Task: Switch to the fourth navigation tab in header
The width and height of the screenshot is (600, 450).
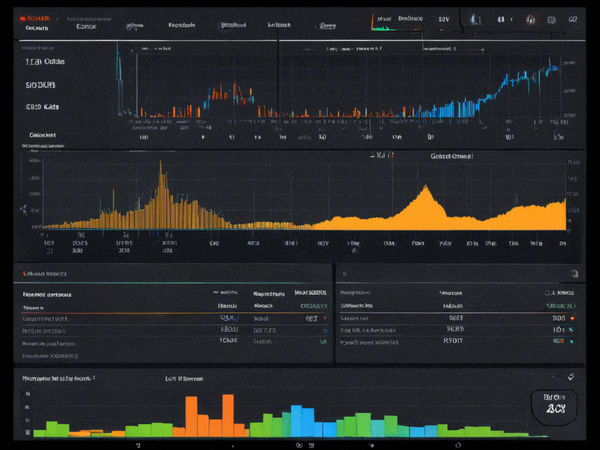Action: (x=182, y=25)
